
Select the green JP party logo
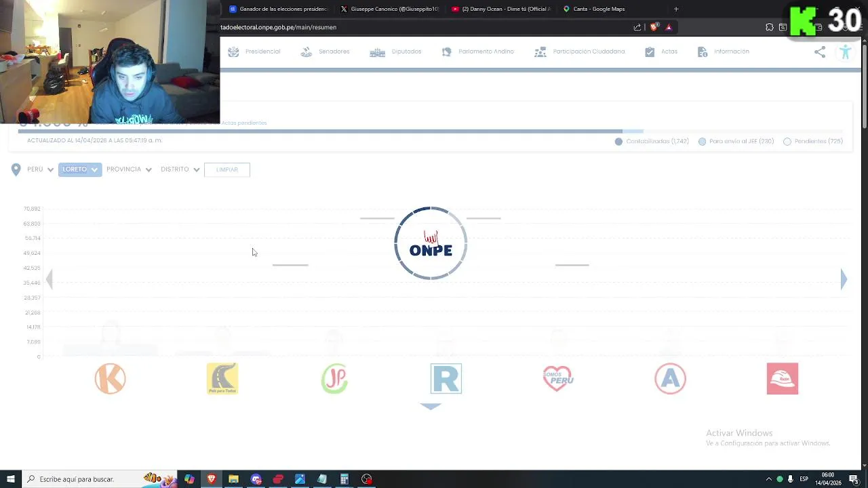coord(334,378)
